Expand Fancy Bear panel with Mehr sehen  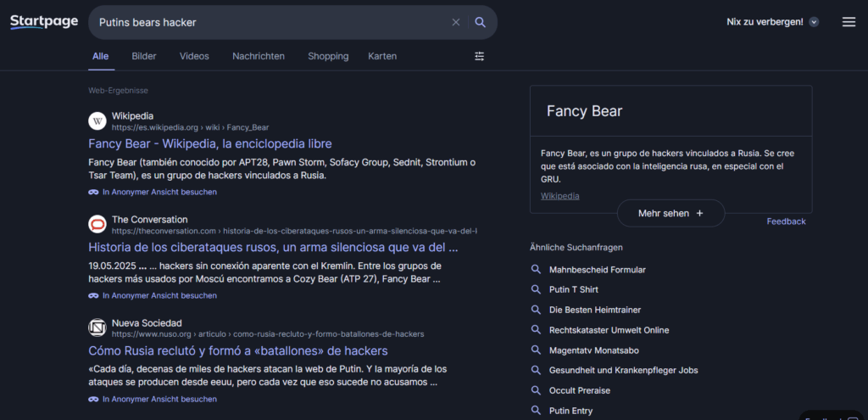(670, 214)
